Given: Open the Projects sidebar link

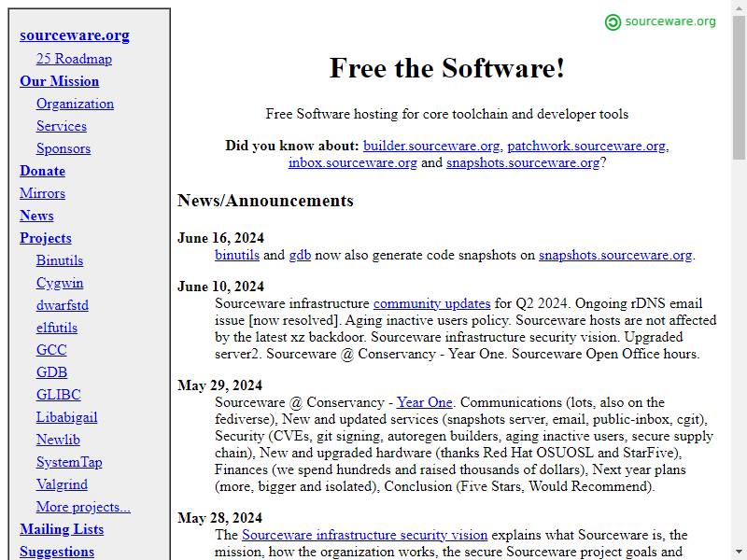Looking at the screenshot, I should [x=45, y=238].
